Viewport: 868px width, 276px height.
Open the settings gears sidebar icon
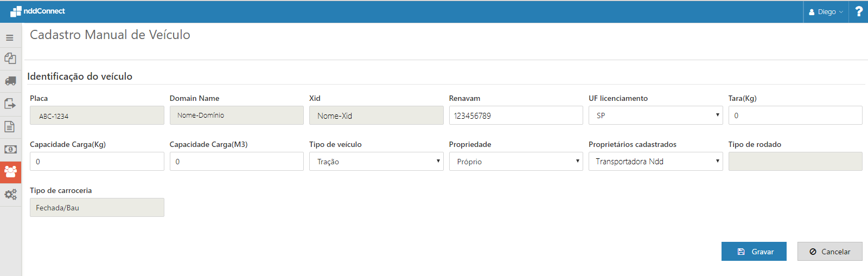(10, 194)
